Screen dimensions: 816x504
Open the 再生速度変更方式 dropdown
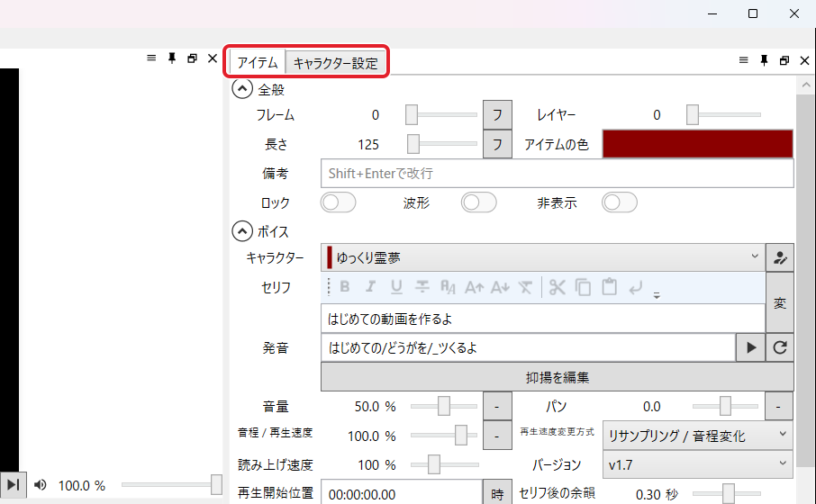[698, 436]
